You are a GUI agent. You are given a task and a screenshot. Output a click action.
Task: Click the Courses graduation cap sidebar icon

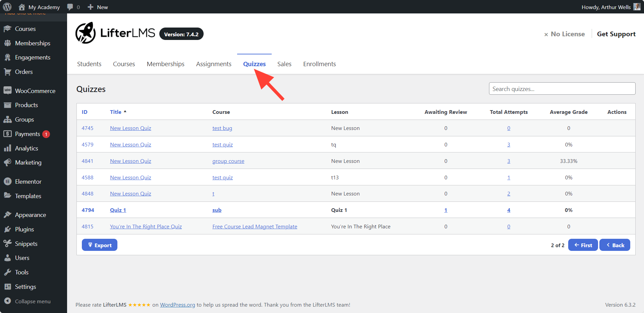[7, 29]
